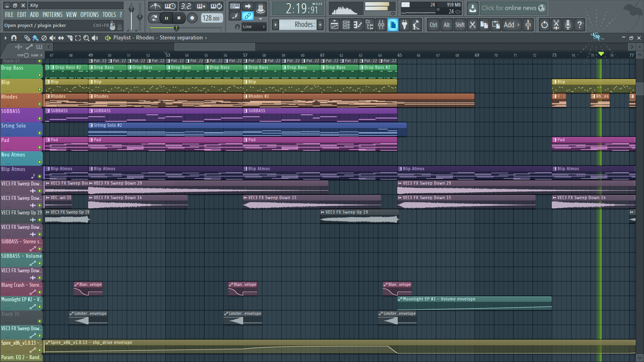Open the VIEW menu
This screenshot has height=362, width=644.
[71, 14]
